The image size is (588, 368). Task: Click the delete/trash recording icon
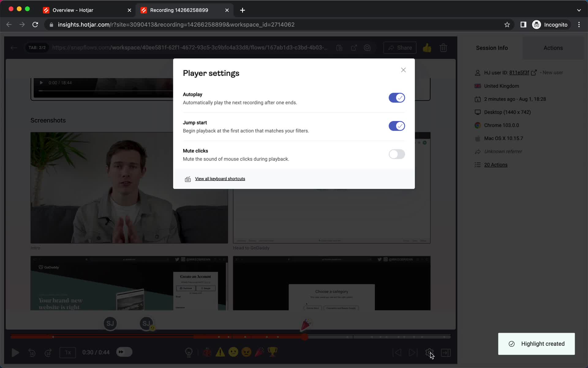click(443, 48)
